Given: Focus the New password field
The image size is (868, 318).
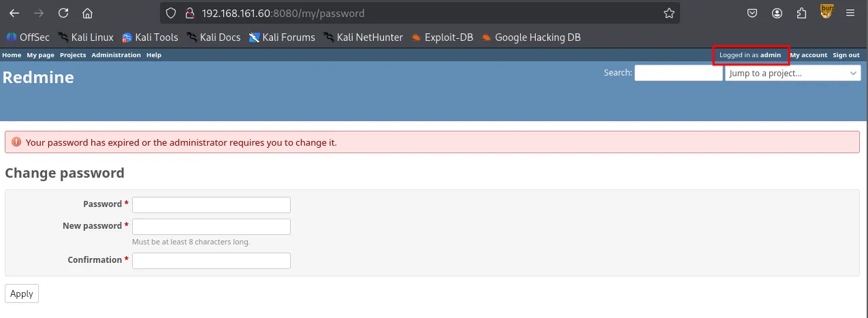Looking at the screenshot, I should (x=211, y=227).
